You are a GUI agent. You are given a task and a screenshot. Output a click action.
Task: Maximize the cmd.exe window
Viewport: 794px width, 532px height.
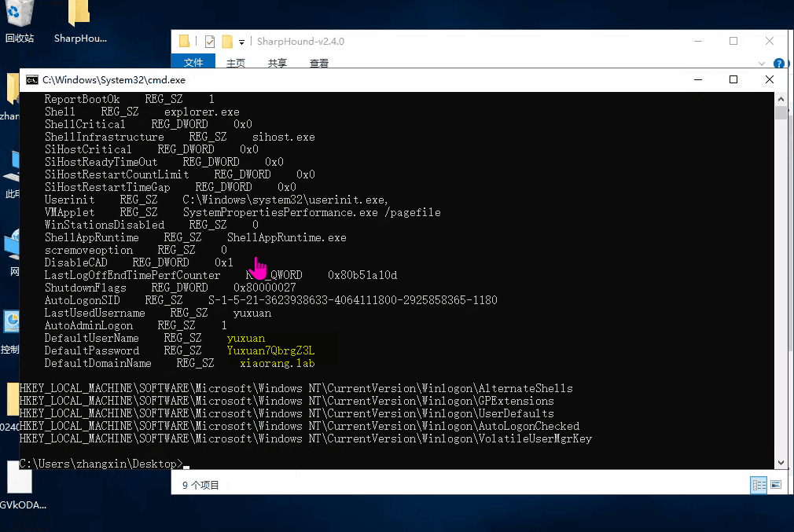point(733,79)
